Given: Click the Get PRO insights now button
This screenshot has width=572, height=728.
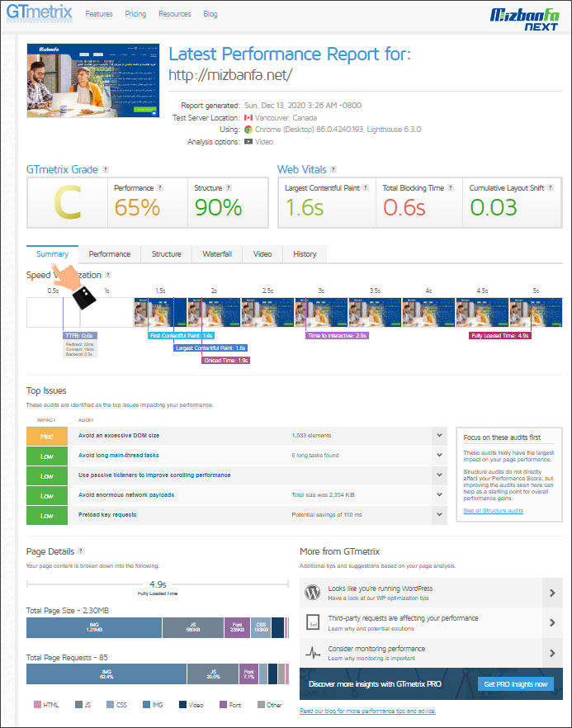Looking at the screenshot, I should click(x=515, y=684).
